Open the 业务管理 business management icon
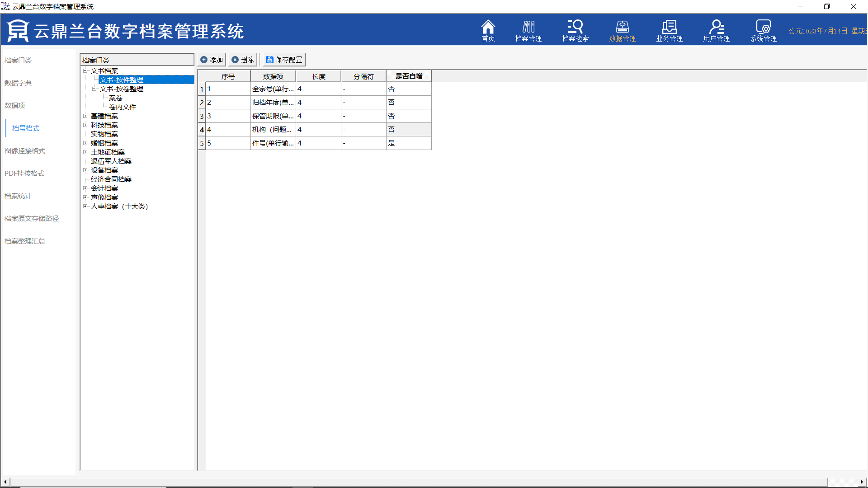 tap(669, 31)
